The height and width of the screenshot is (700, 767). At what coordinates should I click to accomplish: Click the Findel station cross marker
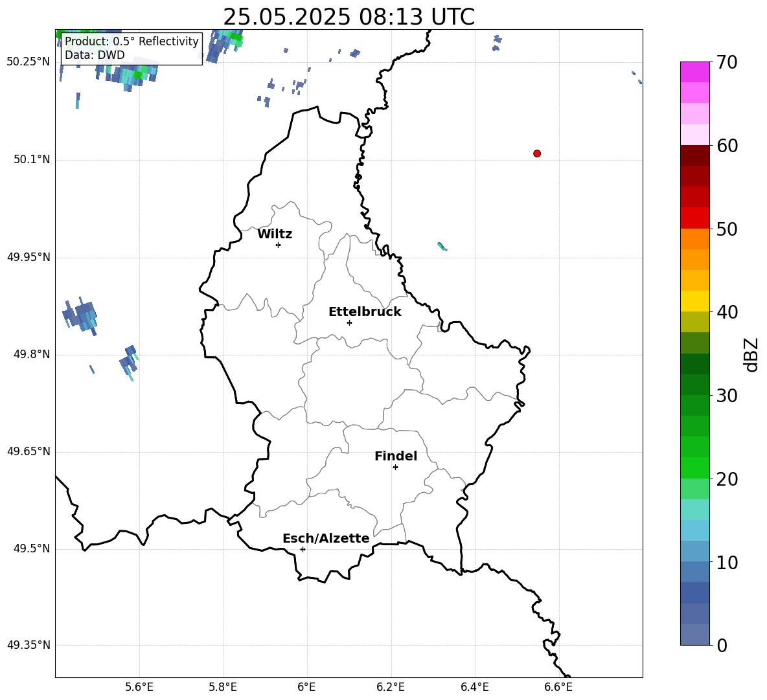[x=395, y=468]
